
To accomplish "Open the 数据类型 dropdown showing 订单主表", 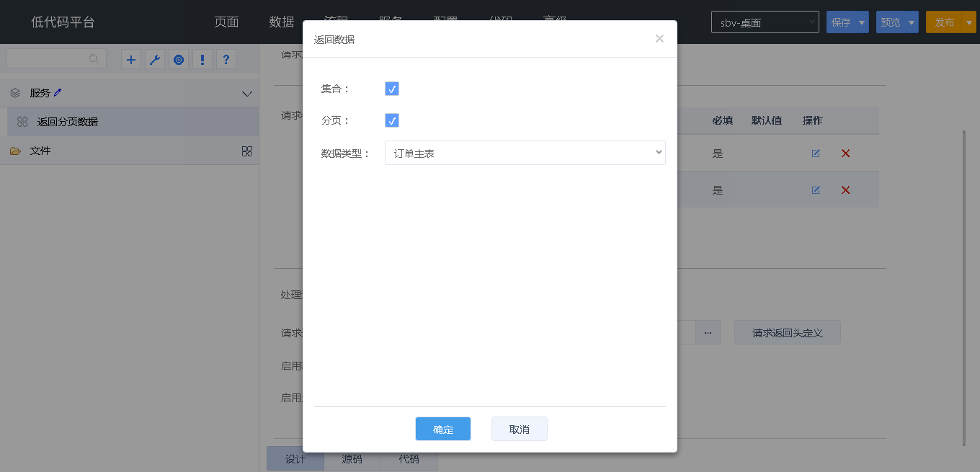I will [525, 153].
